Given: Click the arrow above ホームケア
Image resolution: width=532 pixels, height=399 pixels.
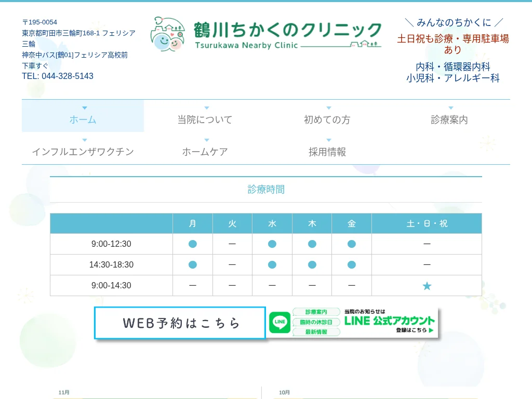Looking at the screenshot, I should pyautogui.click(x=207, y=140).
